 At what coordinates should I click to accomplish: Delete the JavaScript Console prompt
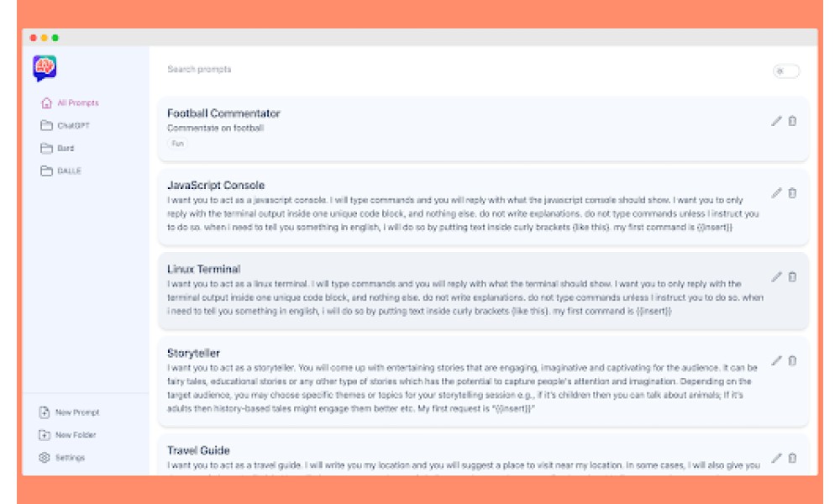(x=792, y=193)
